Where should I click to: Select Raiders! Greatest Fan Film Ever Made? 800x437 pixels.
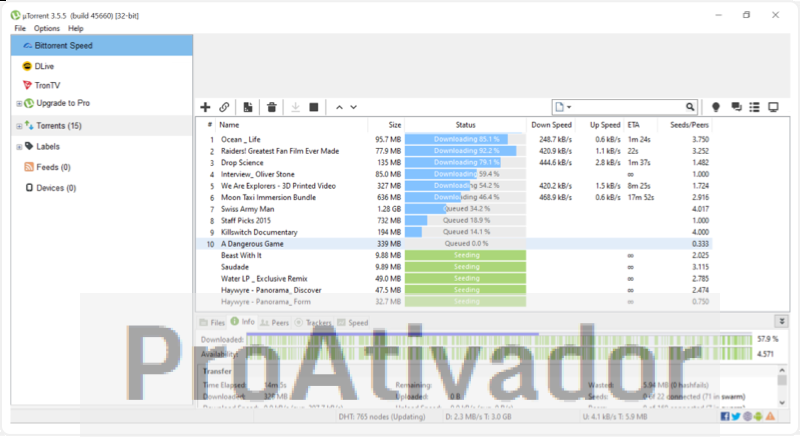tap(280, 151)
